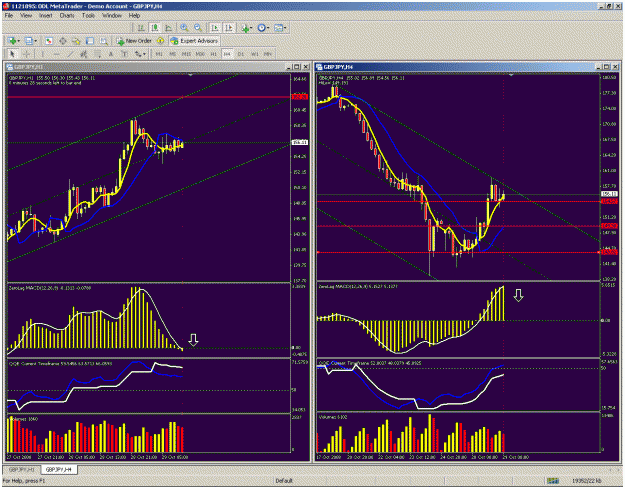
Task: Switch to the GBPJPY,H4 bottom tab
Action: [59, 470]
